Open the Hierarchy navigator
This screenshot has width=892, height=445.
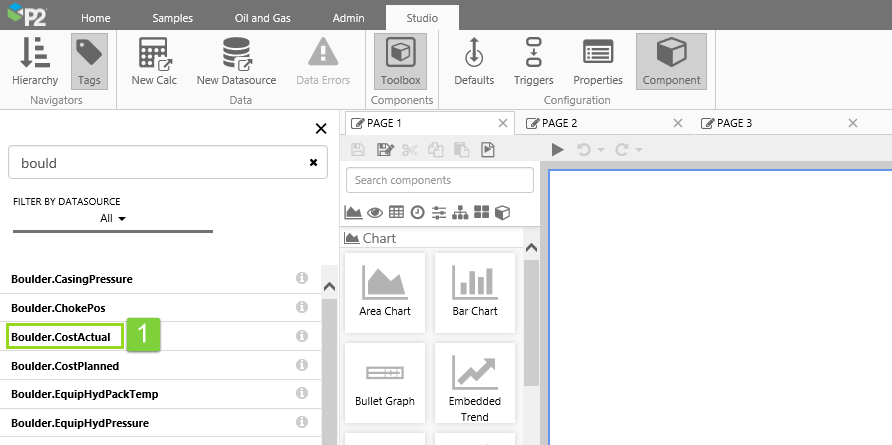(35, 61)
